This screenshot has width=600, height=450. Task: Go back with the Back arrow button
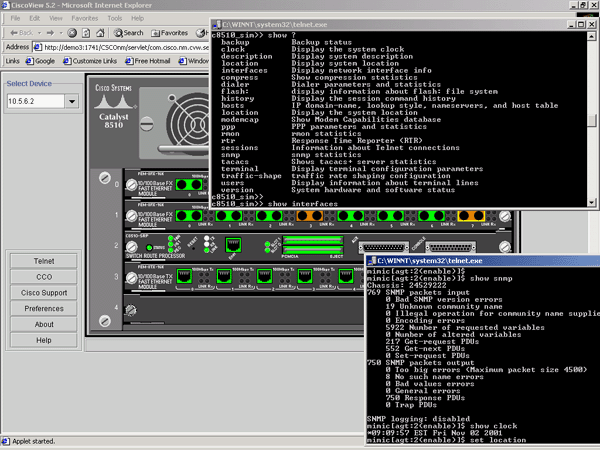click(21, 33)
